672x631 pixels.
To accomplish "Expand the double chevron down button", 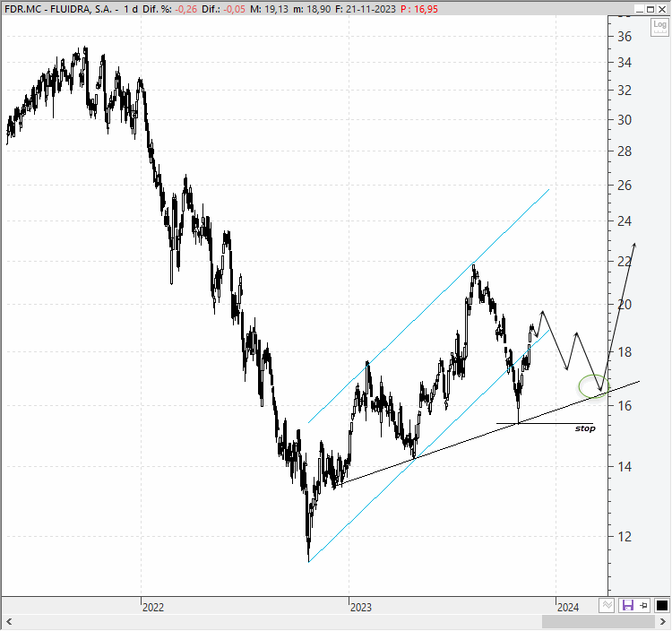I will click(607, 605).
